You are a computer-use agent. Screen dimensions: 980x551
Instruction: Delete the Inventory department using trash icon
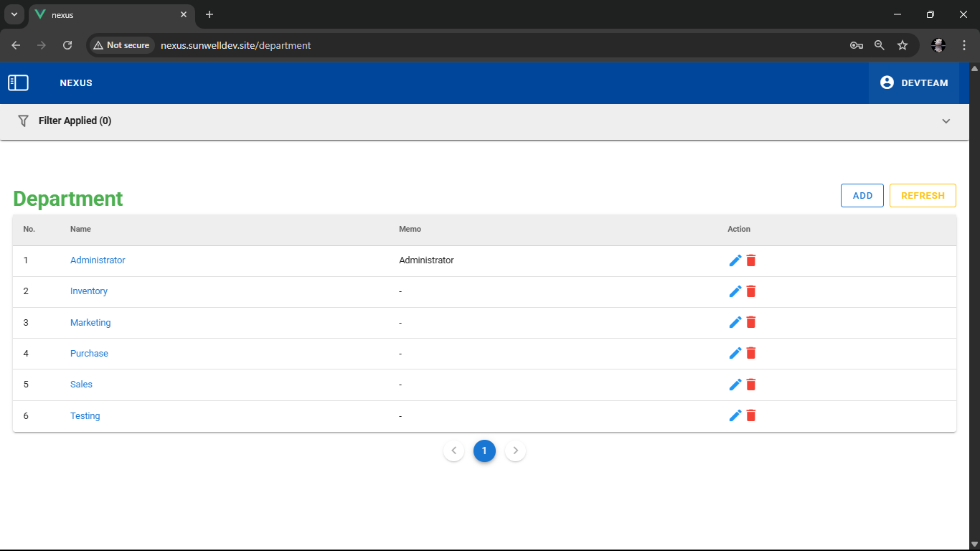pos(751,291)
